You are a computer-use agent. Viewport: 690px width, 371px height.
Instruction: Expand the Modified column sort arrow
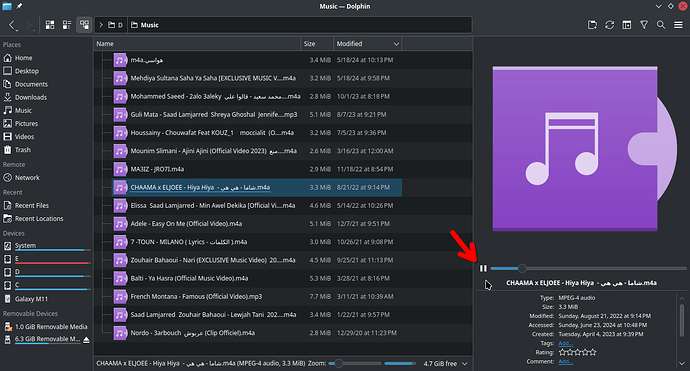(396, 44)
